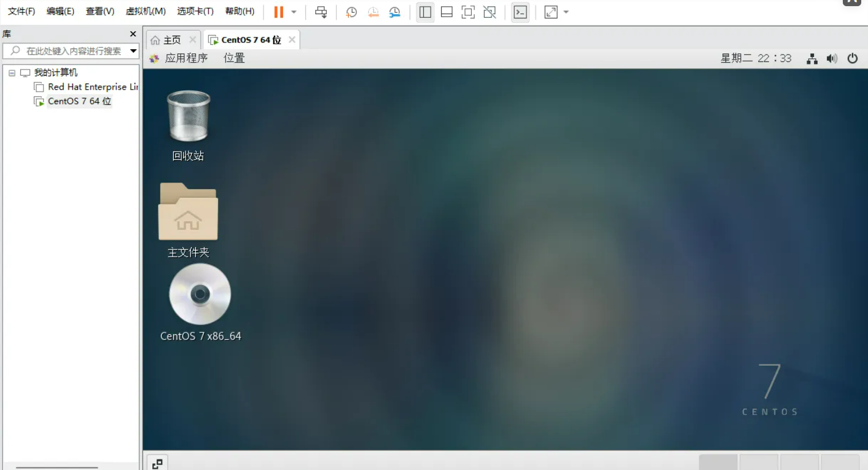Pause the virtual machine with orange pause icon

tap(278, 12)
